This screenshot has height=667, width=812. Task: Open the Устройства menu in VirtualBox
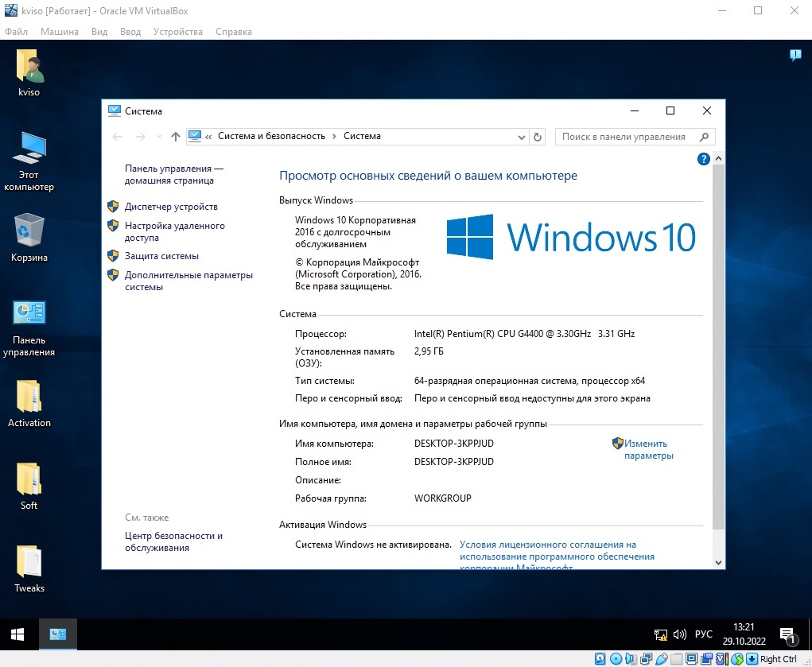pos(178,32)
